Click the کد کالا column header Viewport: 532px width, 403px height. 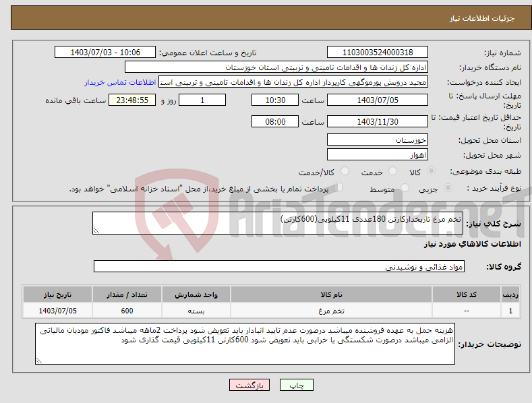(466, 294)
